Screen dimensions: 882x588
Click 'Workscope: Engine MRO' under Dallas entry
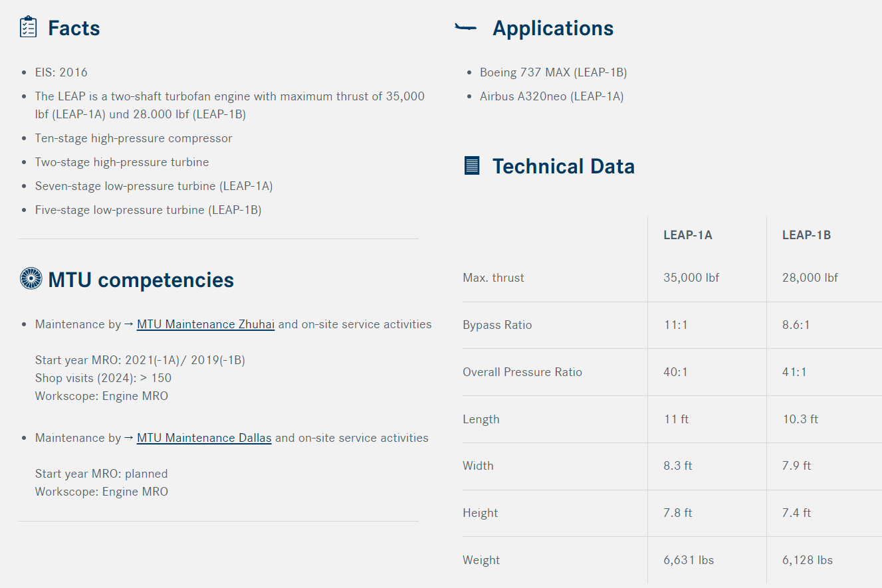[x=102, y=492]
